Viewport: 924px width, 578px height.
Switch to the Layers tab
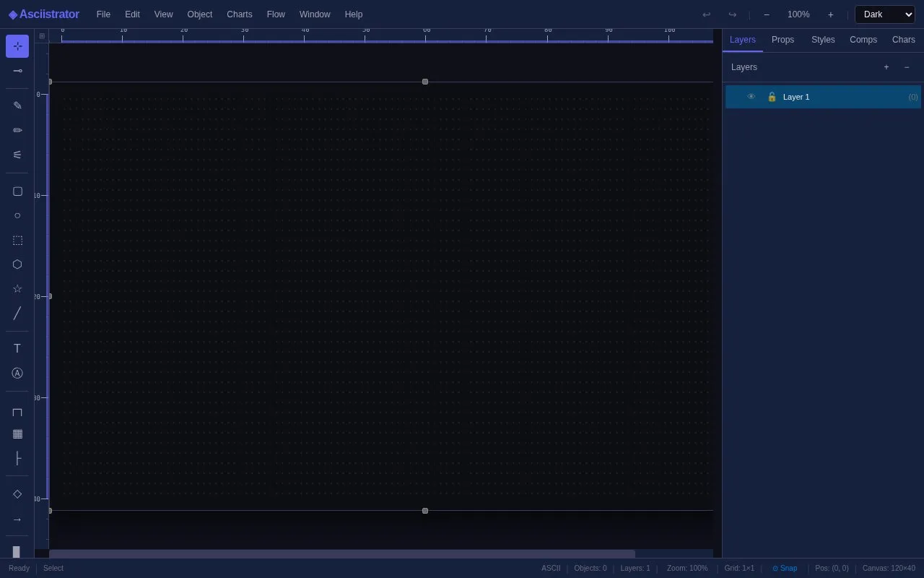tap(743, 40)
